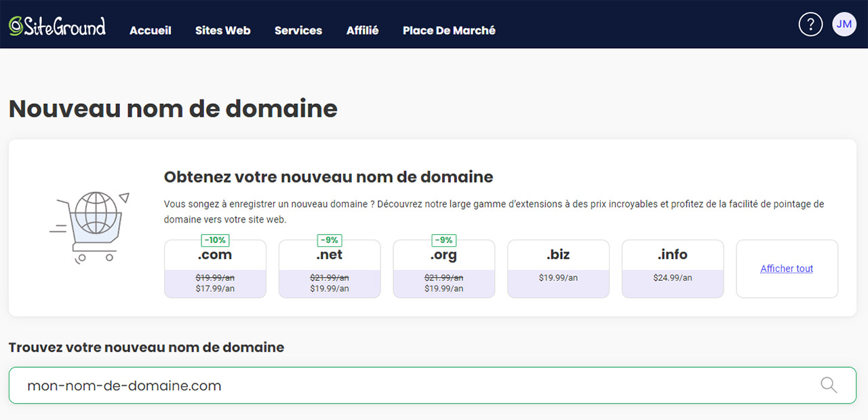Click the .biz $19.99/an price

(558, 278)
